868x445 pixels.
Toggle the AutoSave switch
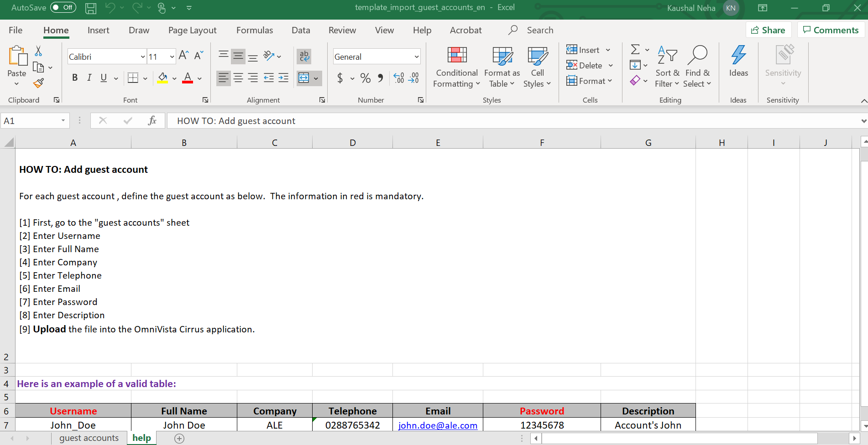pos(63,8)
